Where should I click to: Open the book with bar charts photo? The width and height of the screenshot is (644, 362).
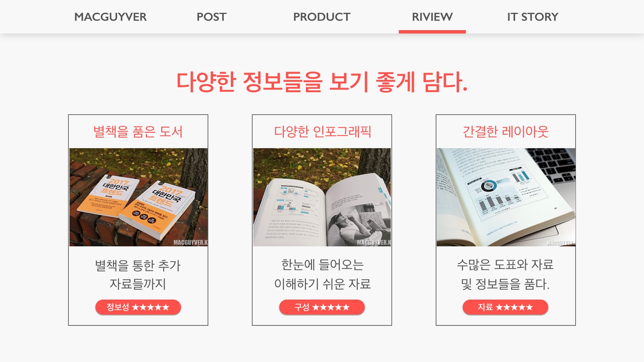pos(506,197)
